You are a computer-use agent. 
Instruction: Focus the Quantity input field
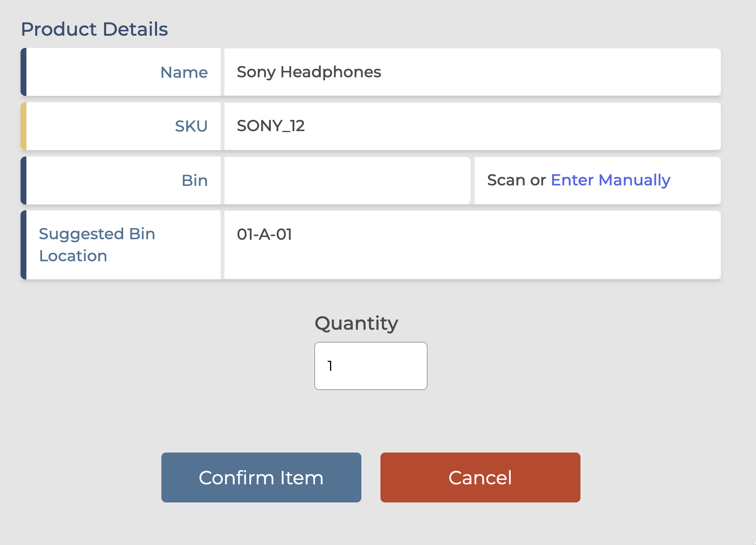pyautogui.click(x=371, y=366)
